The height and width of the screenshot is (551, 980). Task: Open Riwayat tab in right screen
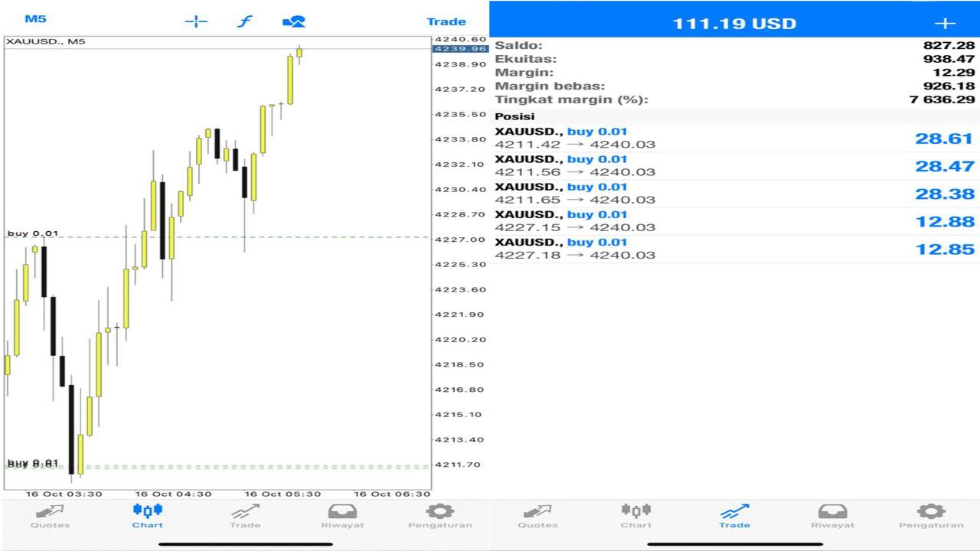[832, 517]
